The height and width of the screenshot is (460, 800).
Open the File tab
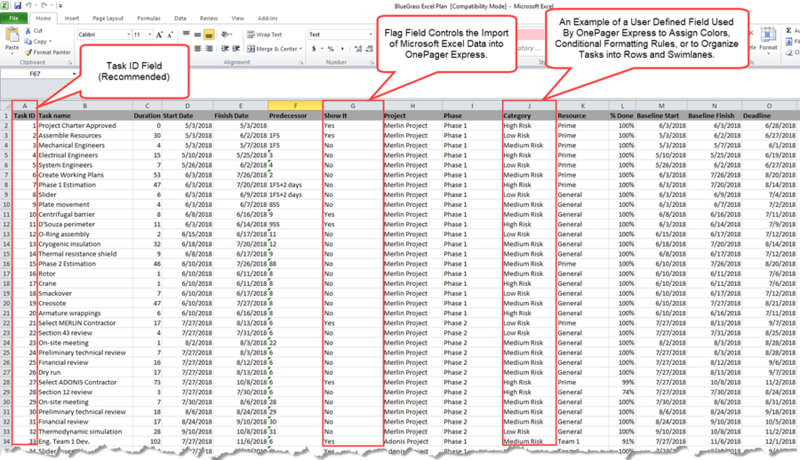pyautogui.click(x=14, y=18)
